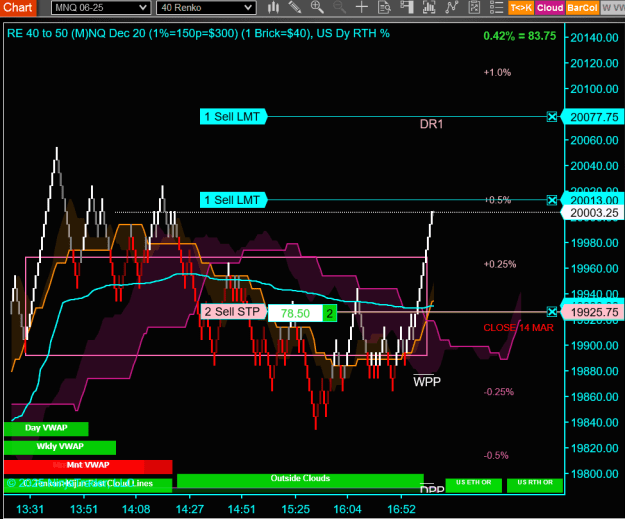The width and height of the screenshot is (625, 519).
Task: Click the 16:52 time axis label
Action: coord(401,509)
